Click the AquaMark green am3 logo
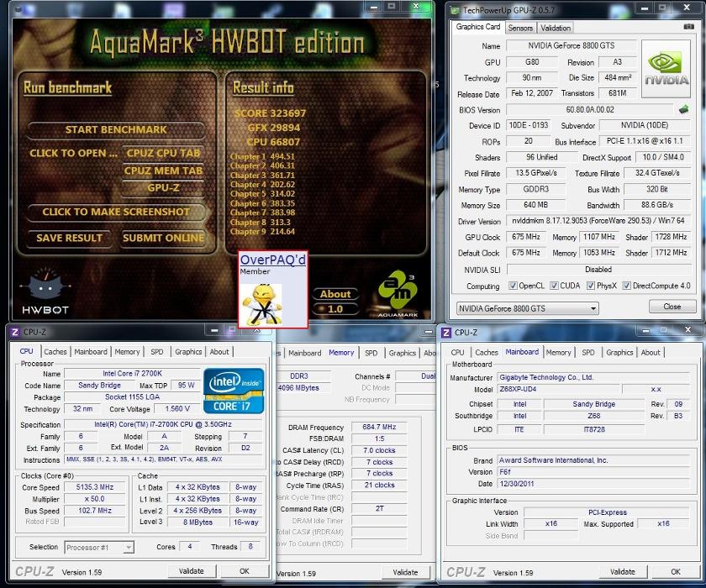Image resolution: width=706 pixels, height=588 pixels. (398, 293)
